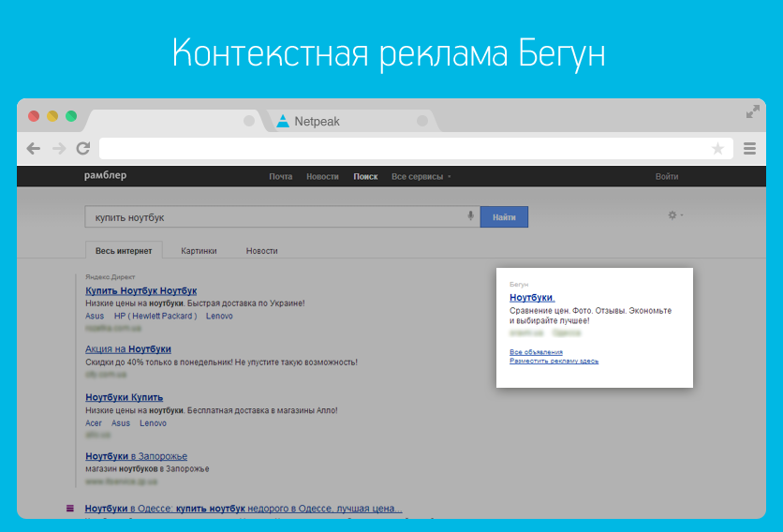
Task: Click Все объявления link
Action: tap(536, 352)
